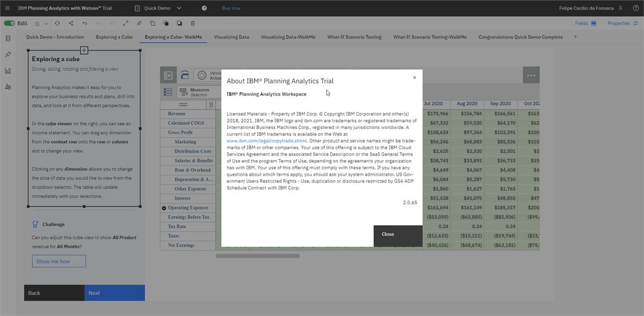Open the Quick Demo book dropdown
This screenshot has height=316, width=644.
tap(158, 8)
